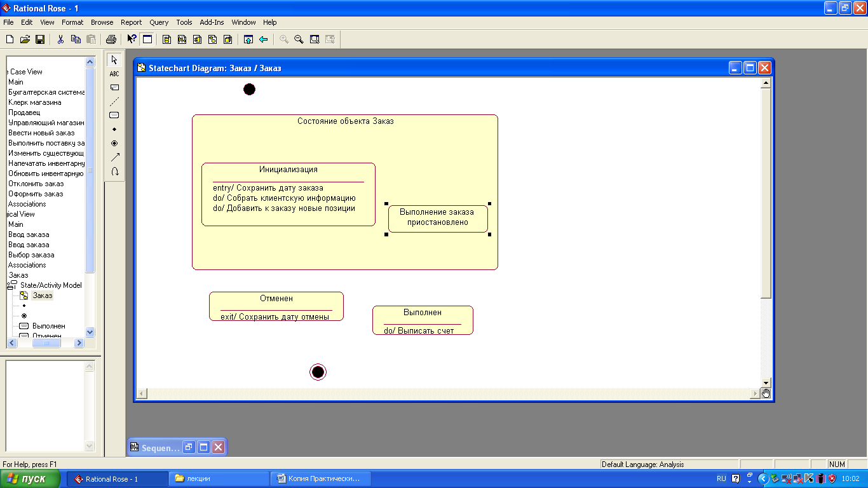This screenshot has height=488, width=868.
Task: Browse Deployment Diagram toolbar icon
Action: (x=228, y=39)
